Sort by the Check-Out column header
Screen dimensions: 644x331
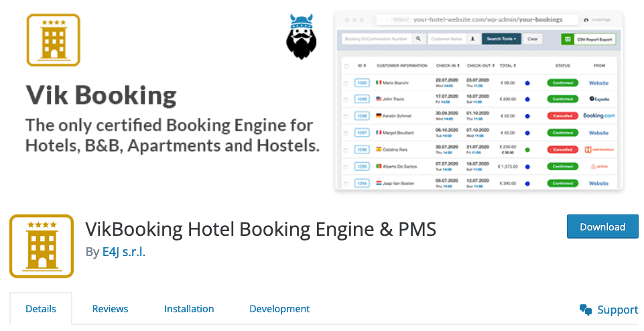click(x=480, y=66)
